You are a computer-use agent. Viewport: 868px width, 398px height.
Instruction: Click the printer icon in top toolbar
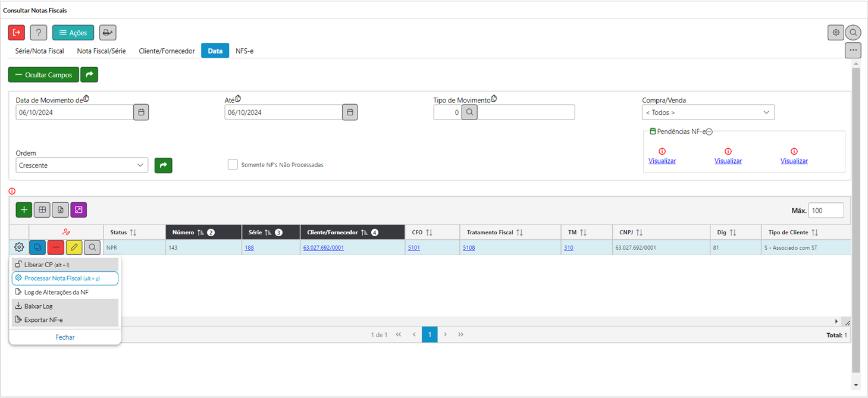point(108,33)
